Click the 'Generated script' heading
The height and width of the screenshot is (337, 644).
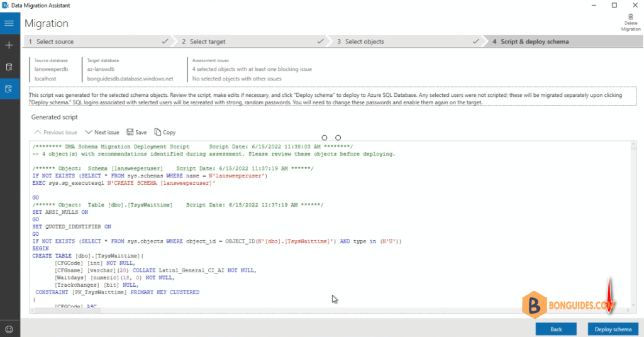(x=55, y=117)
